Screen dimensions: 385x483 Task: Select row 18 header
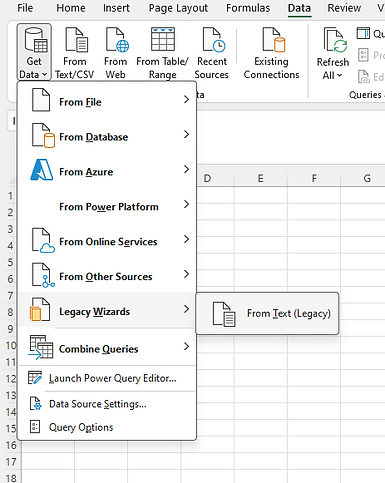[11, 477]
